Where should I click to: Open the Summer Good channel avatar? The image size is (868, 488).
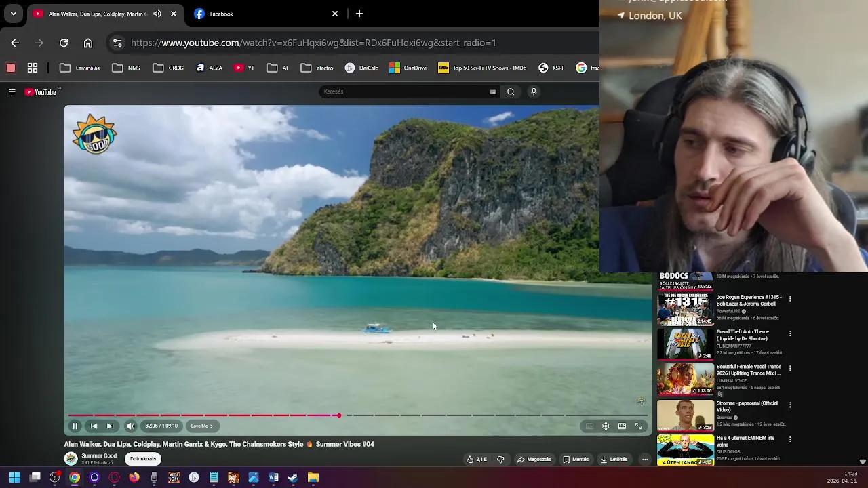click(x=71, y=459)
